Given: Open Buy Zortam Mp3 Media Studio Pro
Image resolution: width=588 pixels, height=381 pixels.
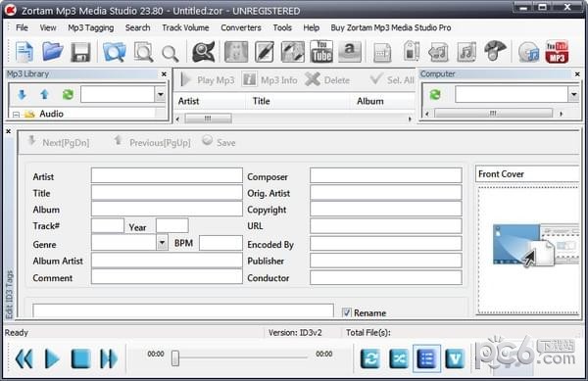Looking at the screenshot, I should click(x=391, y=27).
